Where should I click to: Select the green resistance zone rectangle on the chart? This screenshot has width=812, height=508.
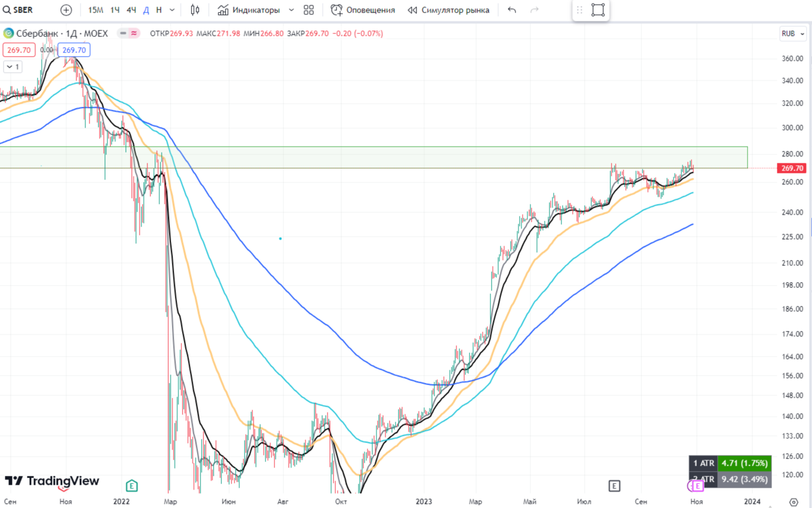(373, 157)
